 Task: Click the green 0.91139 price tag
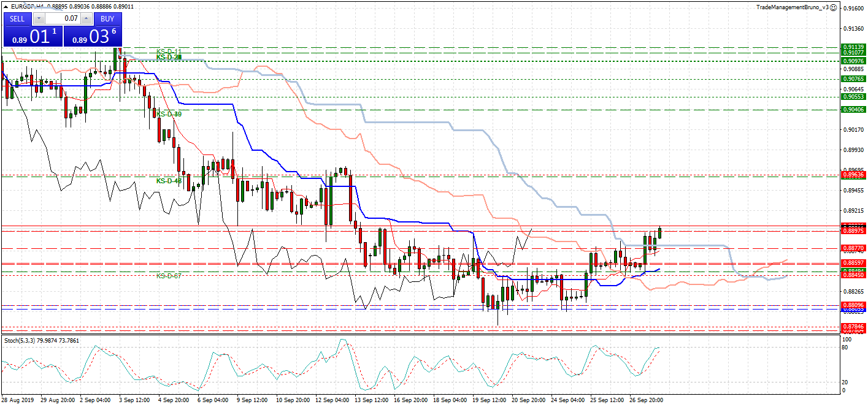pos(853,47)
